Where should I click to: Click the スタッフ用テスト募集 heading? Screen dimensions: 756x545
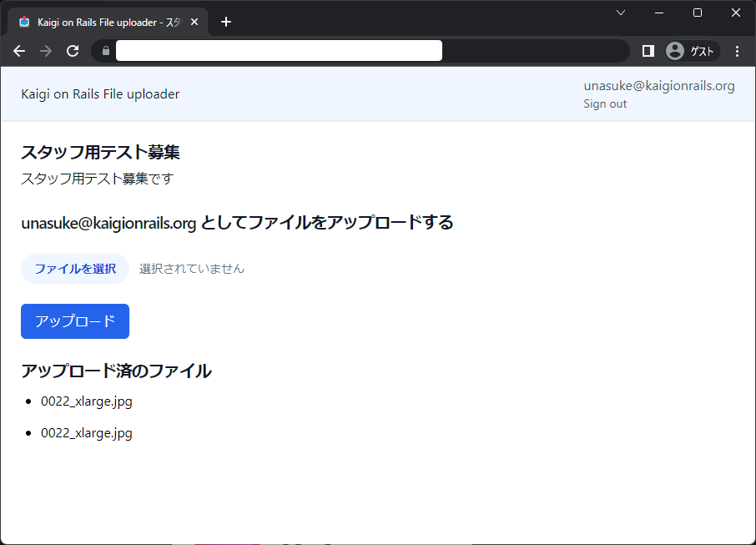click(100, 153)
